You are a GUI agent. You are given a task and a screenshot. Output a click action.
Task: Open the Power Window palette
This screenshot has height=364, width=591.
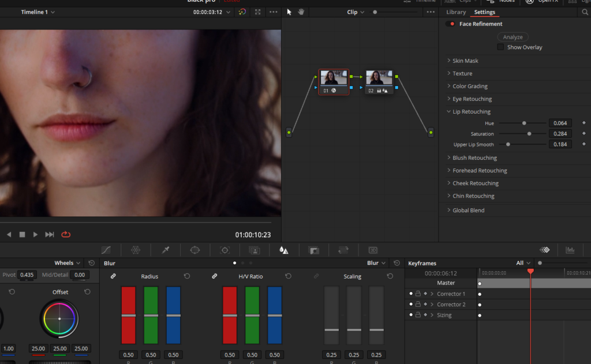(x=195, y=250)
